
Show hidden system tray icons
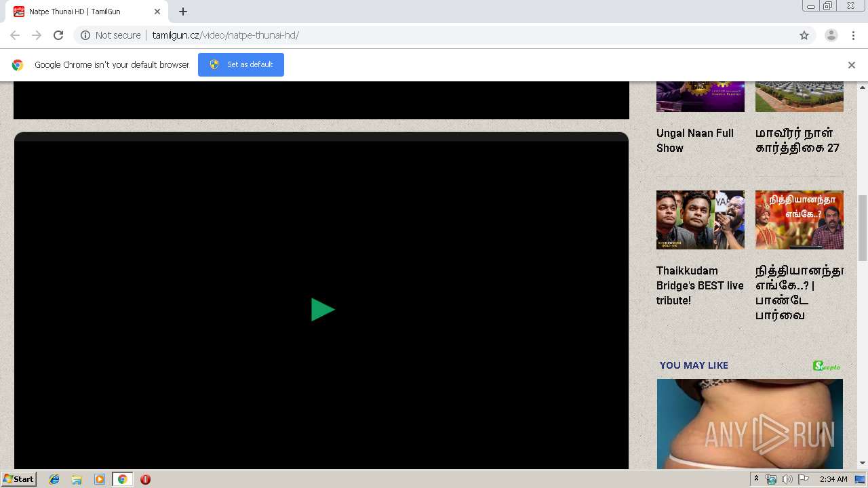(756, 479)
